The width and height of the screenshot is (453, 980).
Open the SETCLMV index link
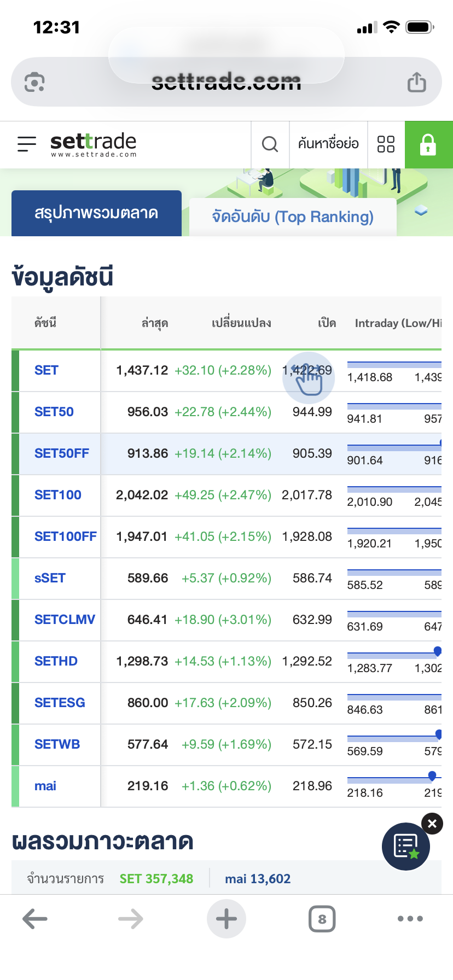65,620
